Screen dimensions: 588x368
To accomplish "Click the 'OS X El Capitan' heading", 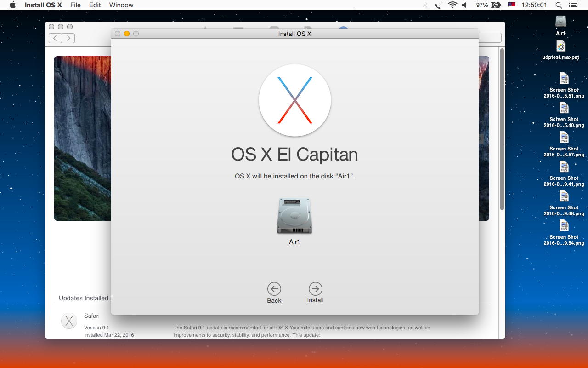I will [x=294, y=155].
